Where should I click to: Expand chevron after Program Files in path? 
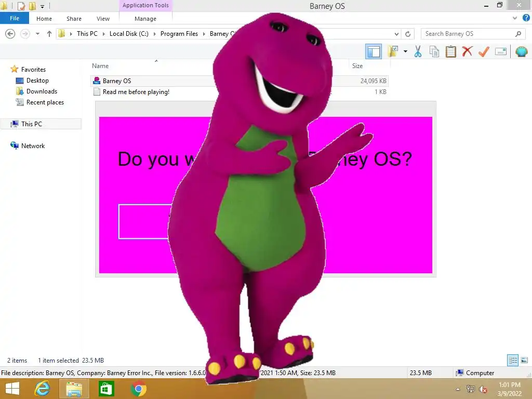pos(204,34)
